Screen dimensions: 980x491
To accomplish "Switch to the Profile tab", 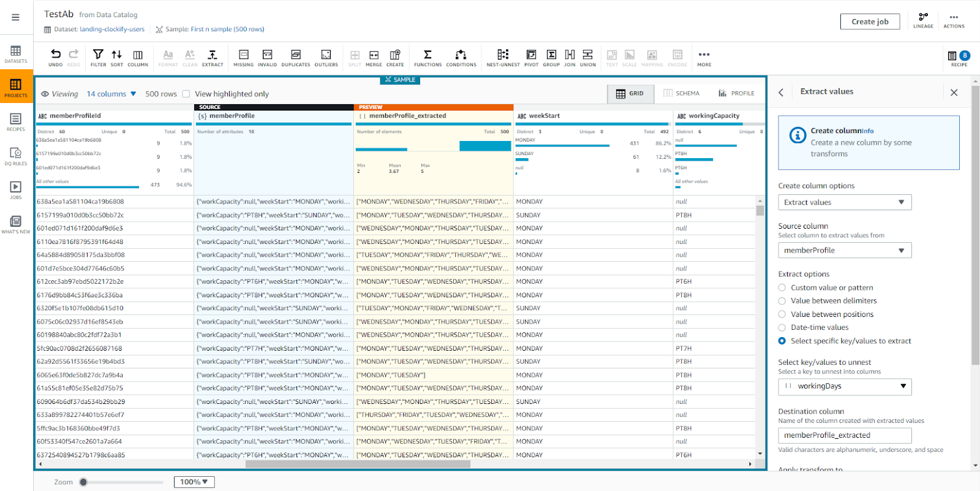I will click(736, 94).
